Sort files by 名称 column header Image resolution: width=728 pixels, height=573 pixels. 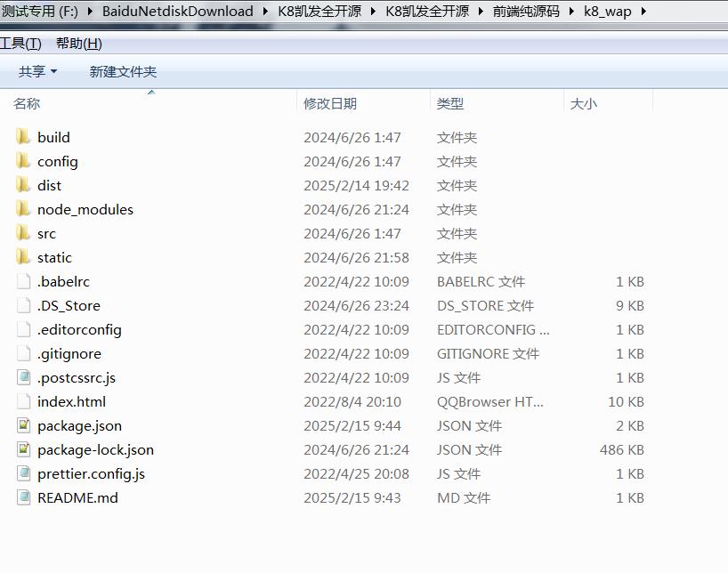coord(27,103)
